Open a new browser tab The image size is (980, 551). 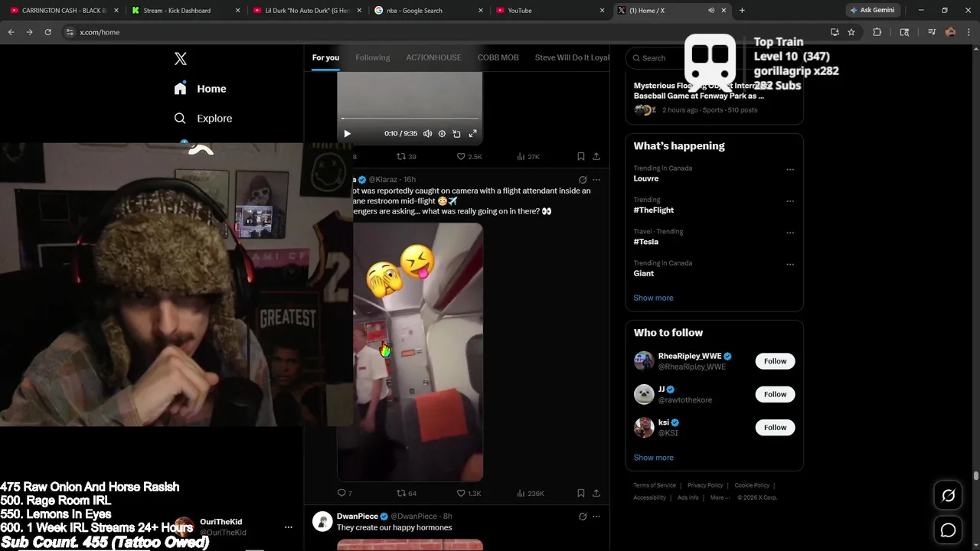(742, 11)
